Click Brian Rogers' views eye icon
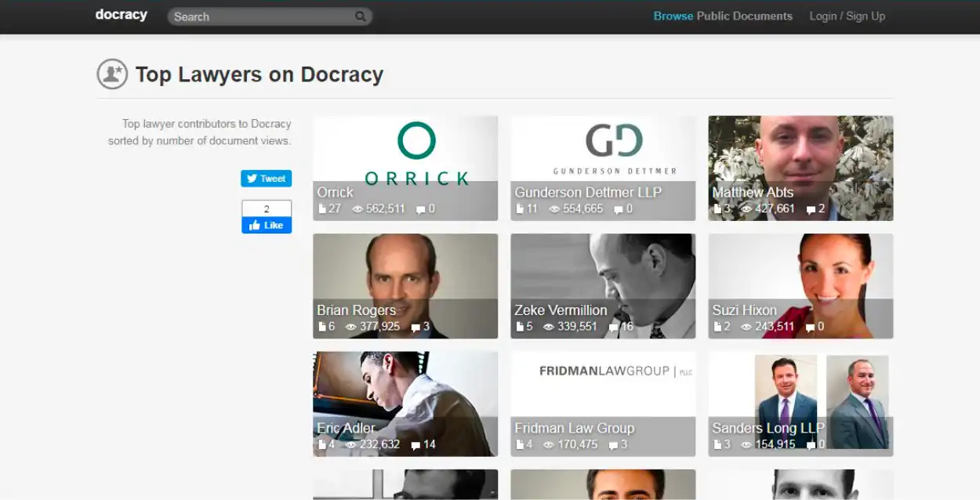 351,327
